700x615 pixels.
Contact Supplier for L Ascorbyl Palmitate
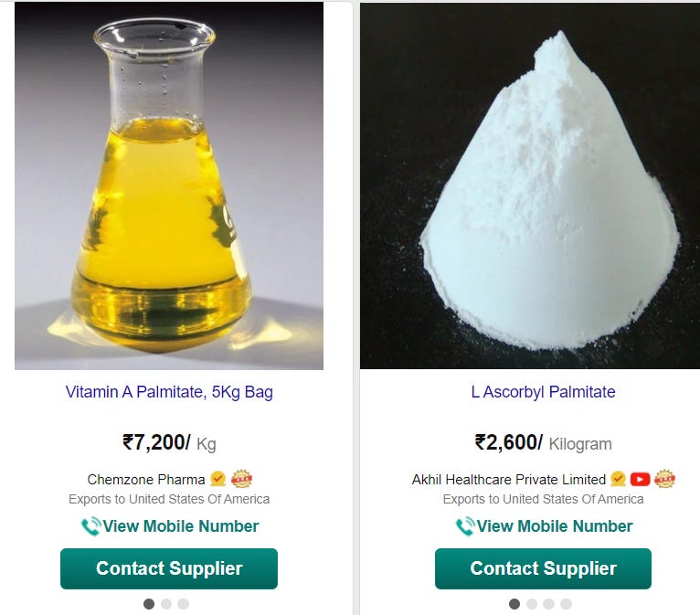click(544, 568)
